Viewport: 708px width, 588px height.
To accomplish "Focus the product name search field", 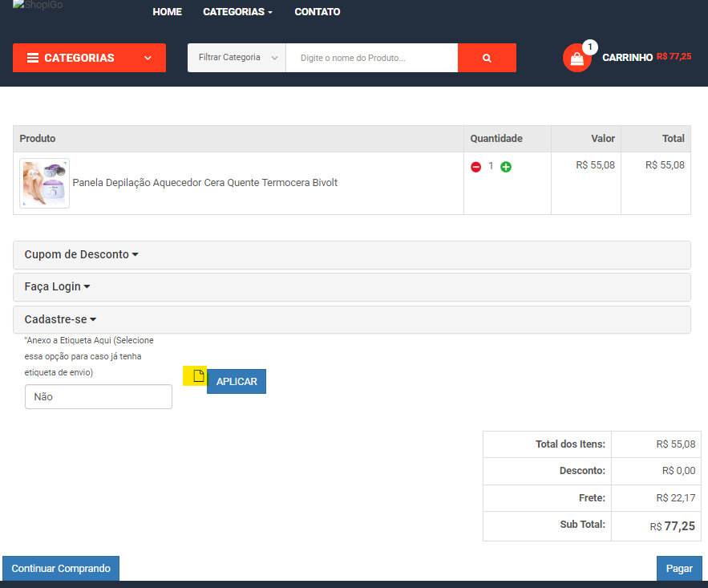I will [x=371, y=58].
